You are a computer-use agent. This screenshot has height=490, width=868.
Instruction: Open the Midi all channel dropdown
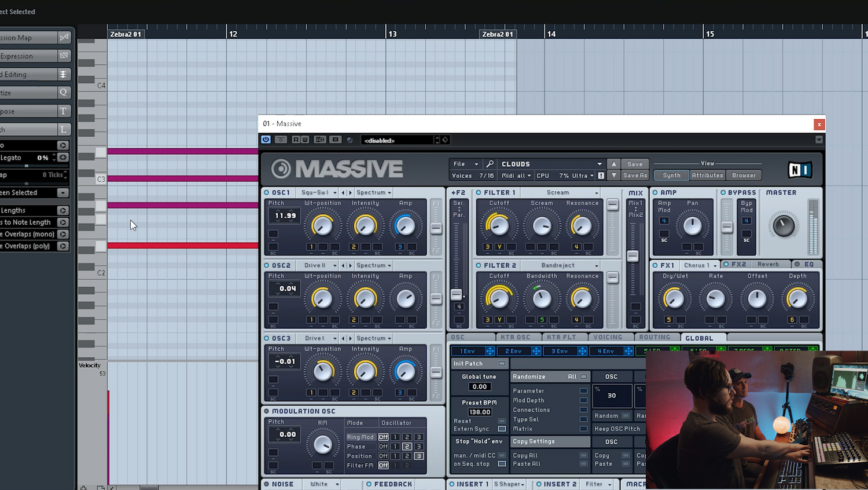point(516,175)
